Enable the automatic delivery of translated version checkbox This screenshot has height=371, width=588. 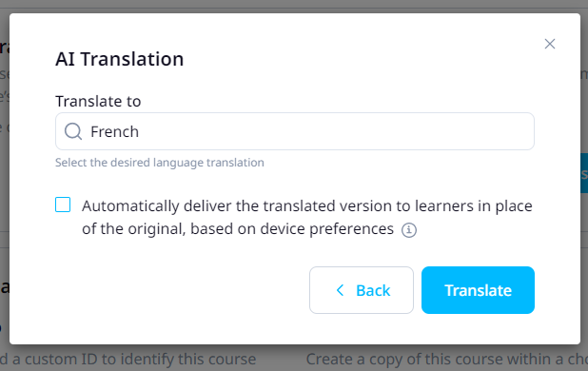pyautogui.click(x=63, y=205)
